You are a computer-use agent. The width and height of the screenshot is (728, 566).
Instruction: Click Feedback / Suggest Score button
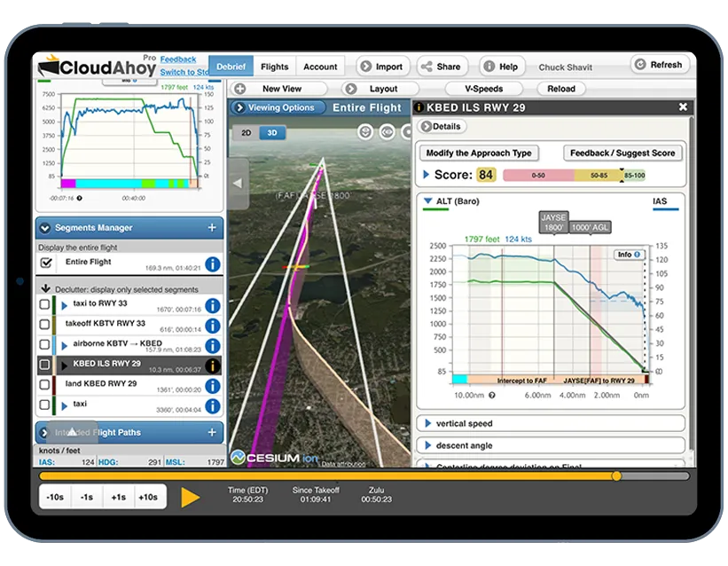coord(622,153)
